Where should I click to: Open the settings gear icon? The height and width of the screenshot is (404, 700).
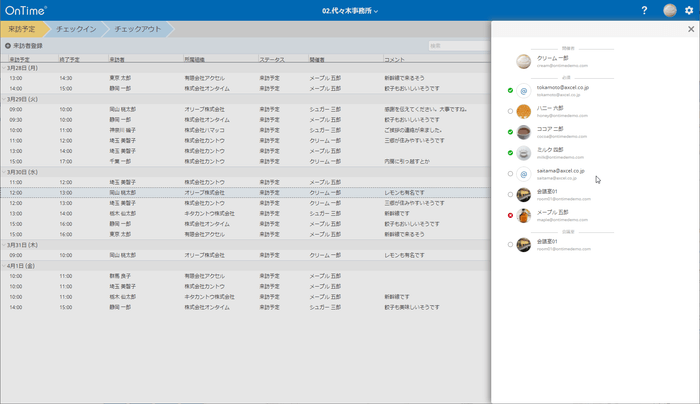[688, 10]
